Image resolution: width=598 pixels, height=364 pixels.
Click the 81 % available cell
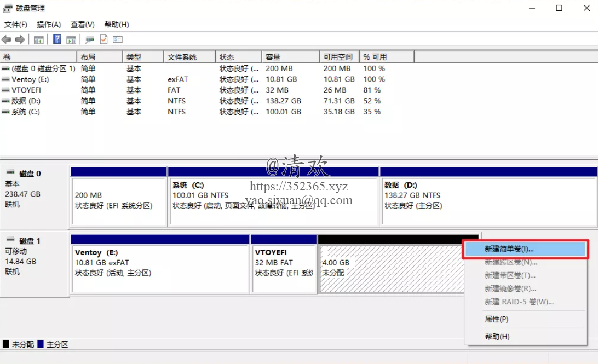[372, 90]
